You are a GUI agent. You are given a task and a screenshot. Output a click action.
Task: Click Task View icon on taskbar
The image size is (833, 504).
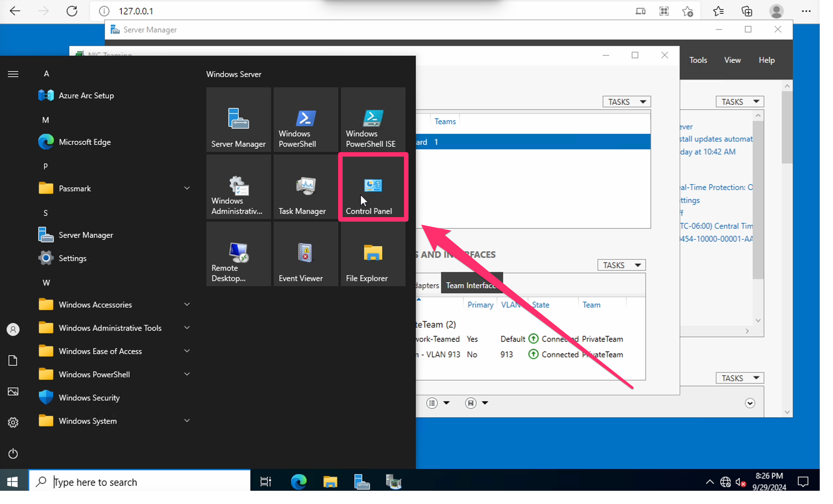point(265,482)
